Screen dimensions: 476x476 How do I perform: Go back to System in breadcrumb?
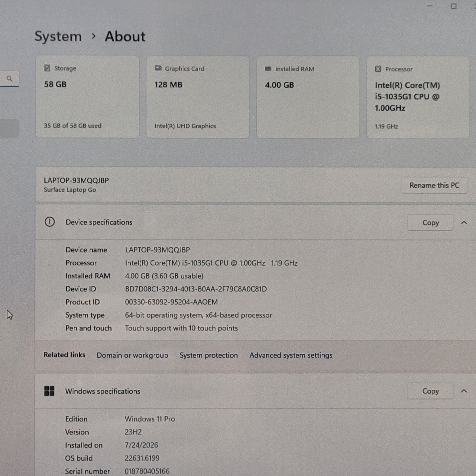click(x=58, y=36)
